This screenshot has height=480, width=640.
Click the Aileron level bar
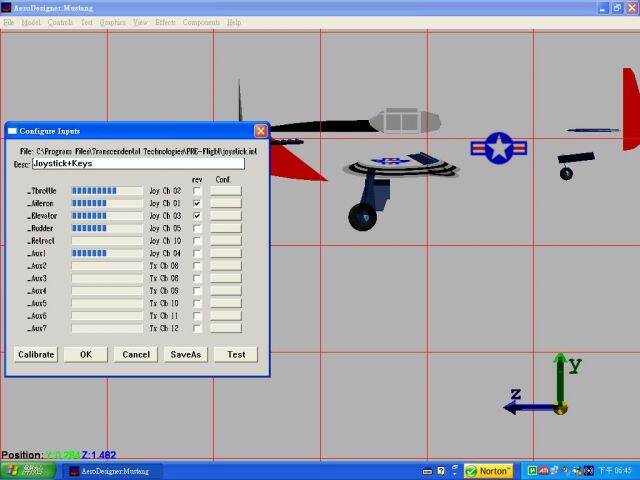[107, 203]
